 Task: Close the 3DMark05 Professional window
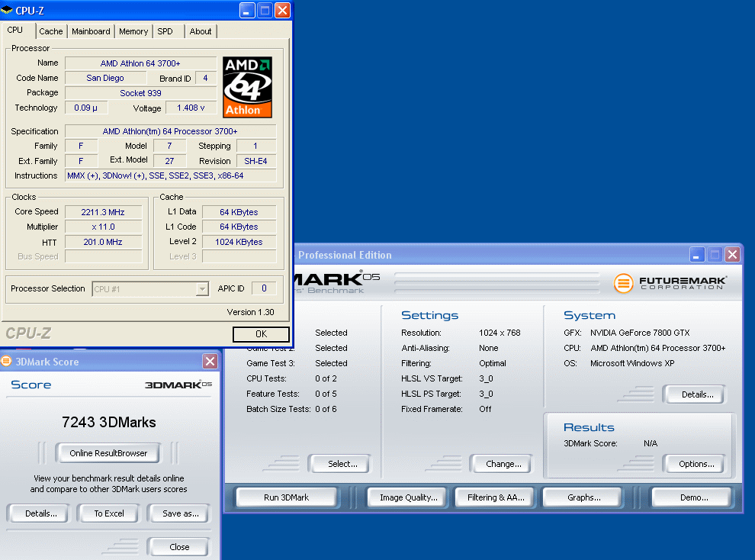[x=732, y=254]
